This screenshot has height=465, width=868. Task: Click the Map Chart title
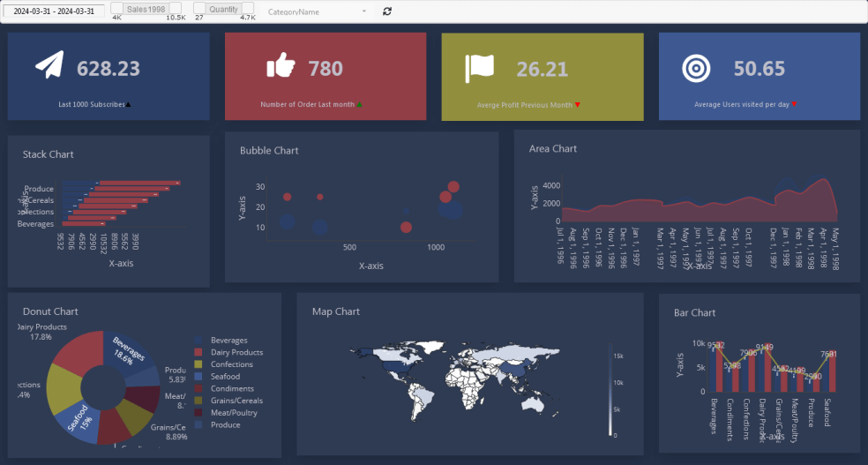click(336, 311)
